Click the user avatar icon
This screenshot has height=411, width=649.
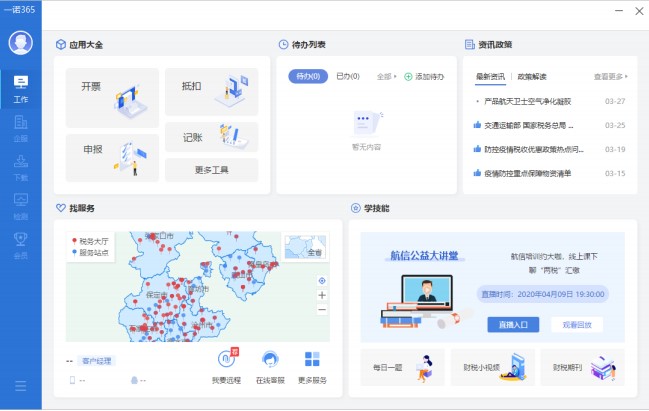click(20, 43)
